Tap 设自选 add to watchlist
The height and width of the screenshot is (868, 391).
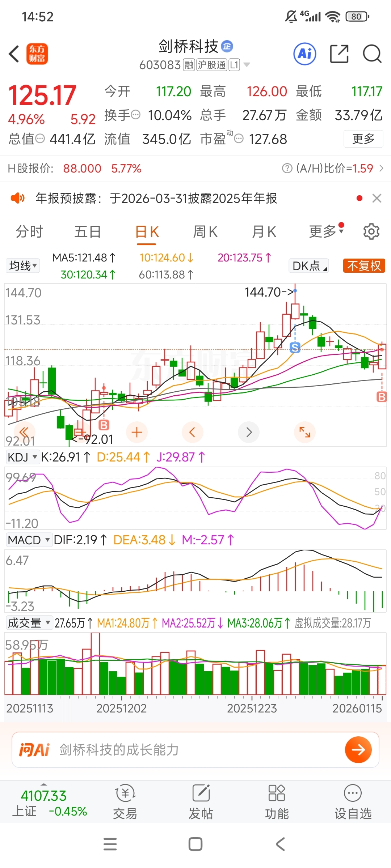point(353,802)
